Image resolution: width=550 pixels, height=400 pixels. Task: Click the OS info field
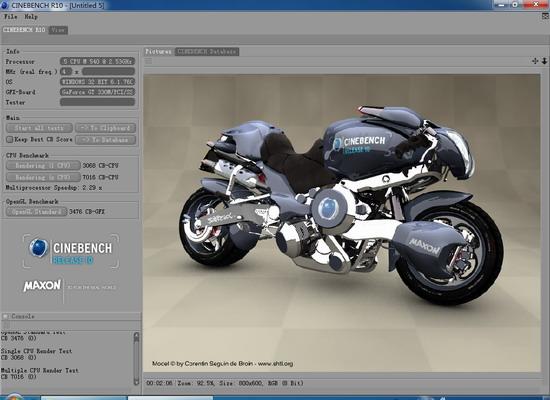click(98, 82)
